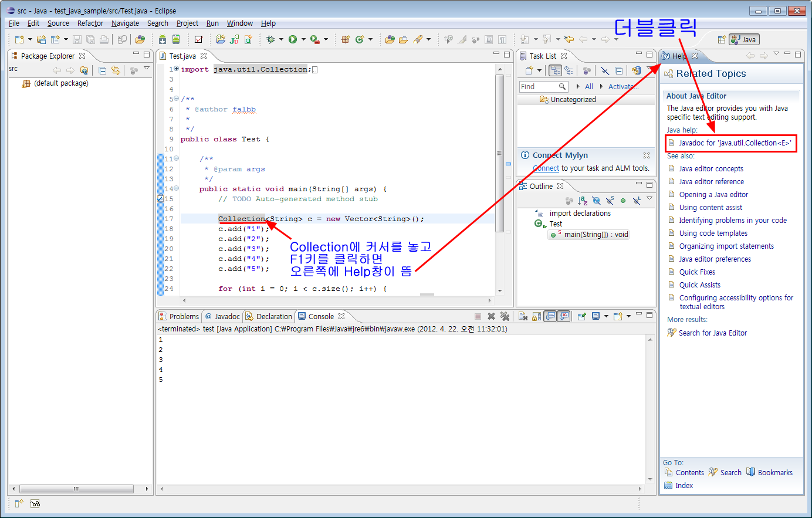Click the Sort icon in Outline view
Viewport: 812px width, 518px height.
click(x=583, y=201)
